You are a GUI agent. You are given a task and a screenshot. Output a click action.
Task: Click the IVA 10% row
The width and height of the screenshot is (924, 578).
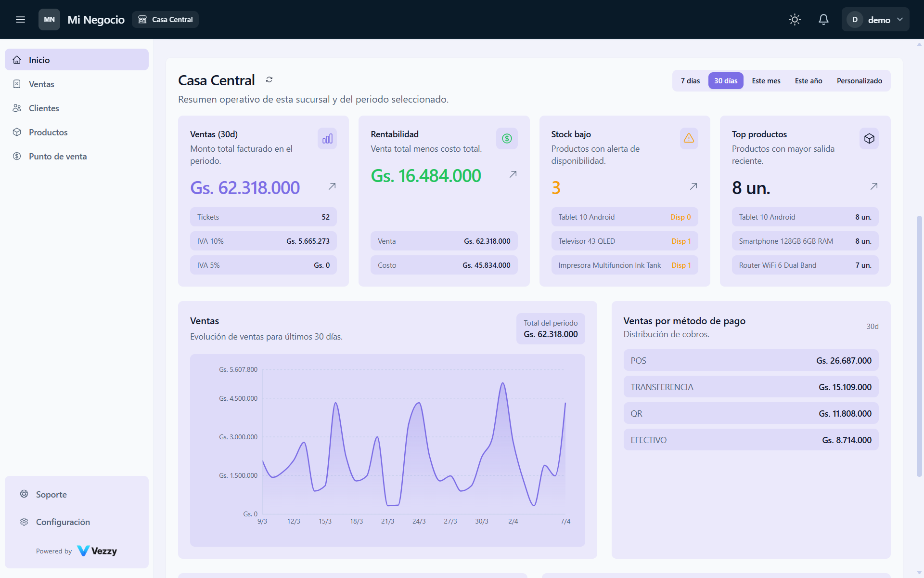263,241
